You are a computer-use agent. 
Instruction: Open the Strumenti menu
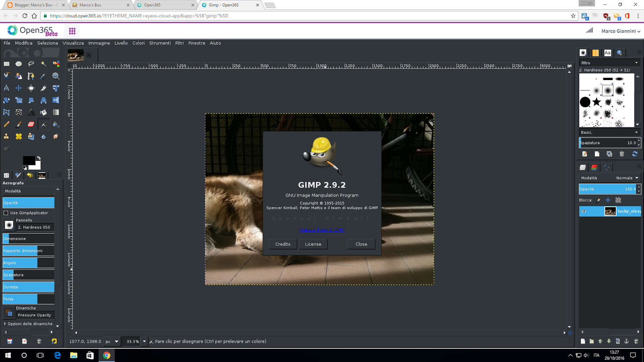point(160,43)
